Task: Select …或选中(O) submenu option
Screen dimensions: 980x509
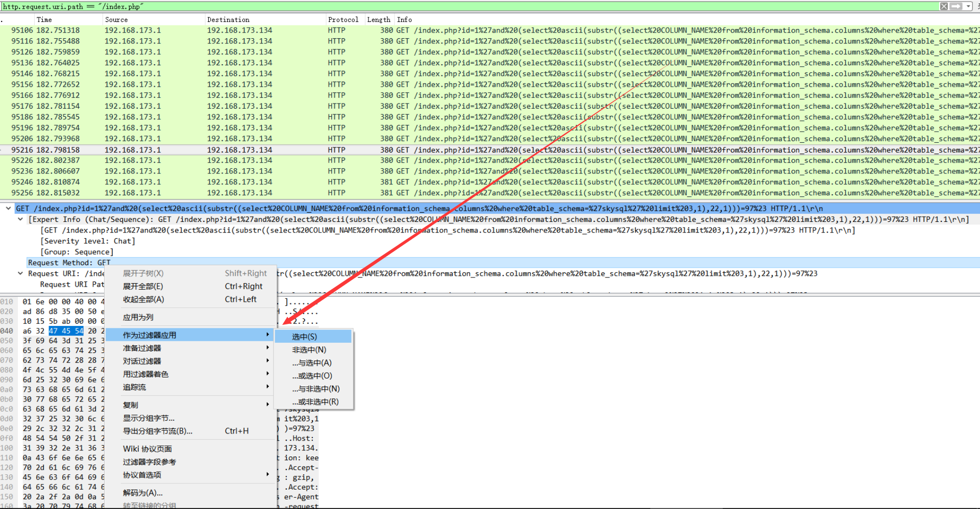Action: coord(312,376)
